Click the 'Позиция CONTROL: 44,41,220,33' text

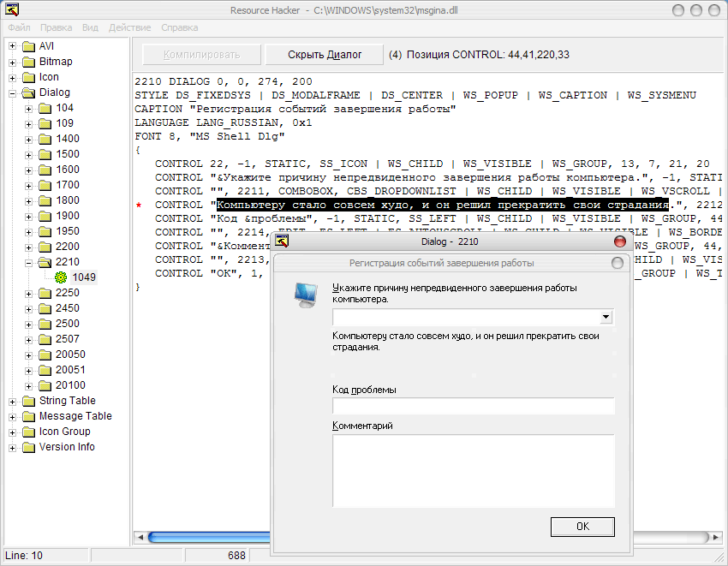[487, 55]
